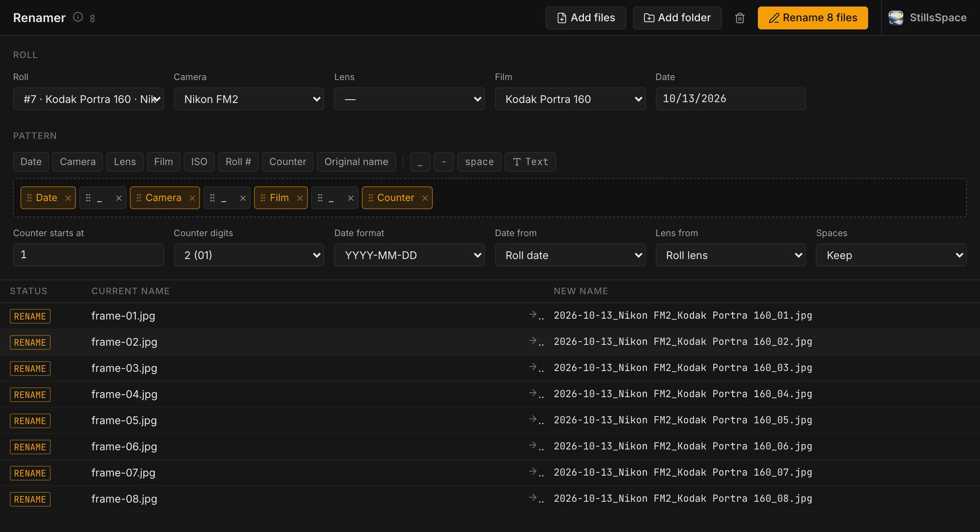Click the StillsSpace logo avatar
980x532 pixels.
point(896,18)
